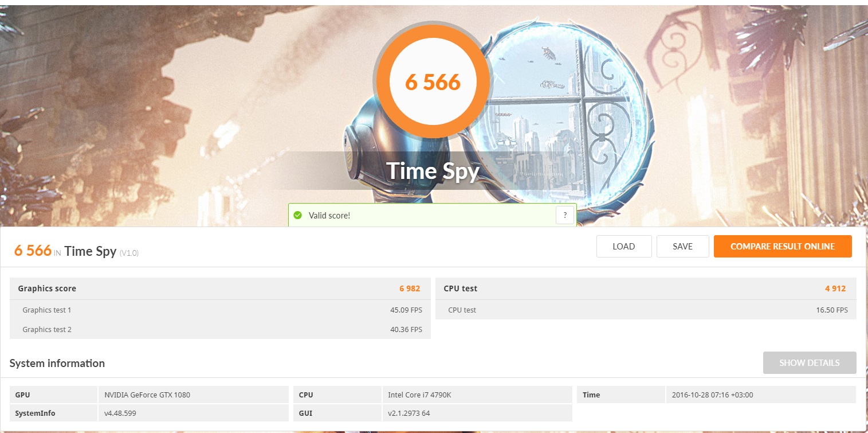Open the question mark help button
This screenshot has height=433, width=868.
point(565,215)
